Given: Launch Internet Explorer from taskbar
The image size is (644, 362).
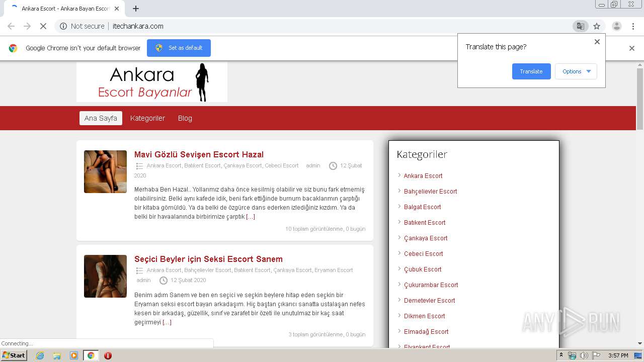Looking at the screenshot, I should (x=40, y=355).
